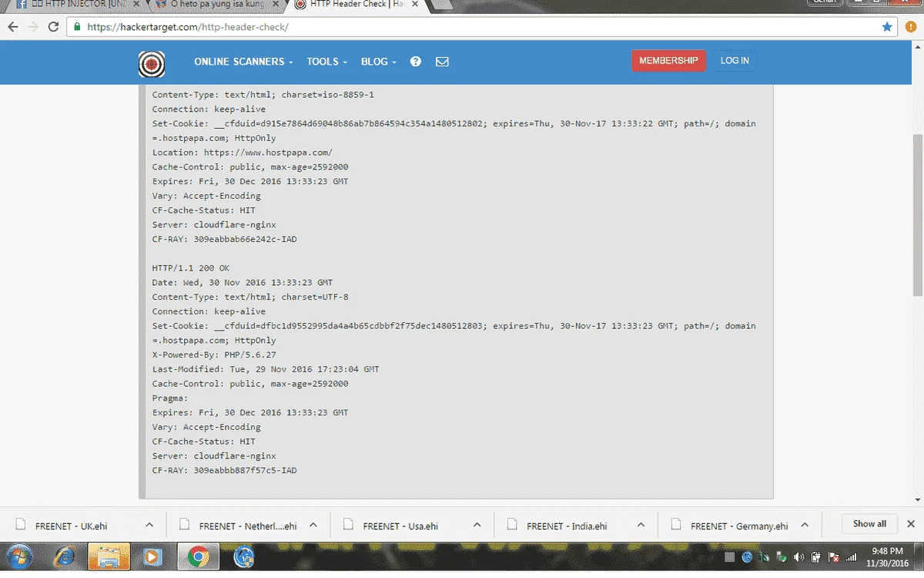Click 'X-Powered-By: PHP/5.6.27' line
The width and height of the screenshot is (924, 578).
(214, 355)
